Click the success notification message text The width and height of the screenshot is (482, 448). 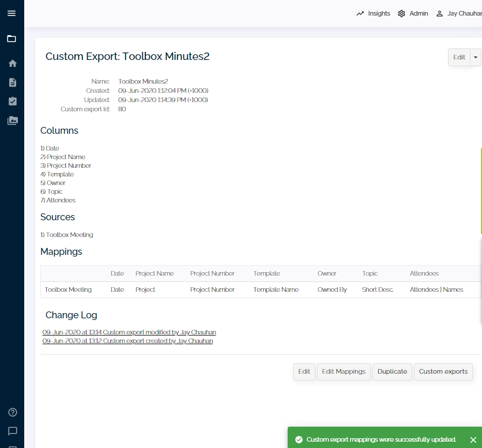click(x=381, y=440)
